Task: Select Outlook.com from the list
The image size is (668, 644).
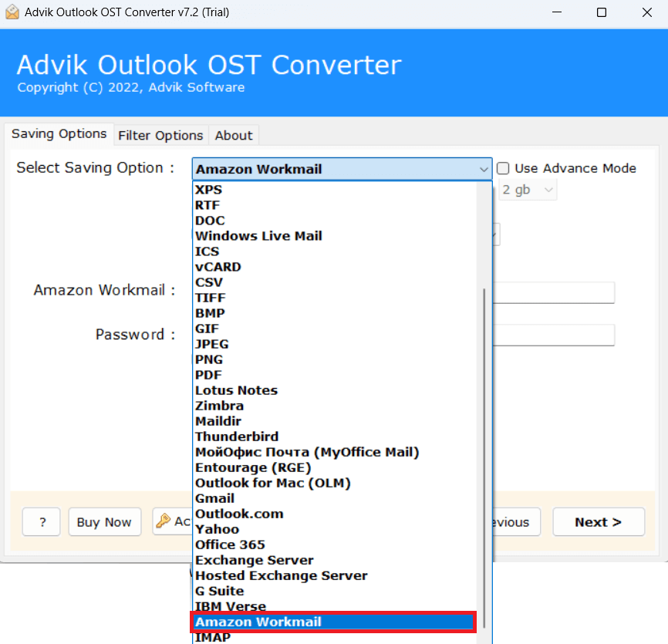Action: pyautogui.click(x=335, y=514)
